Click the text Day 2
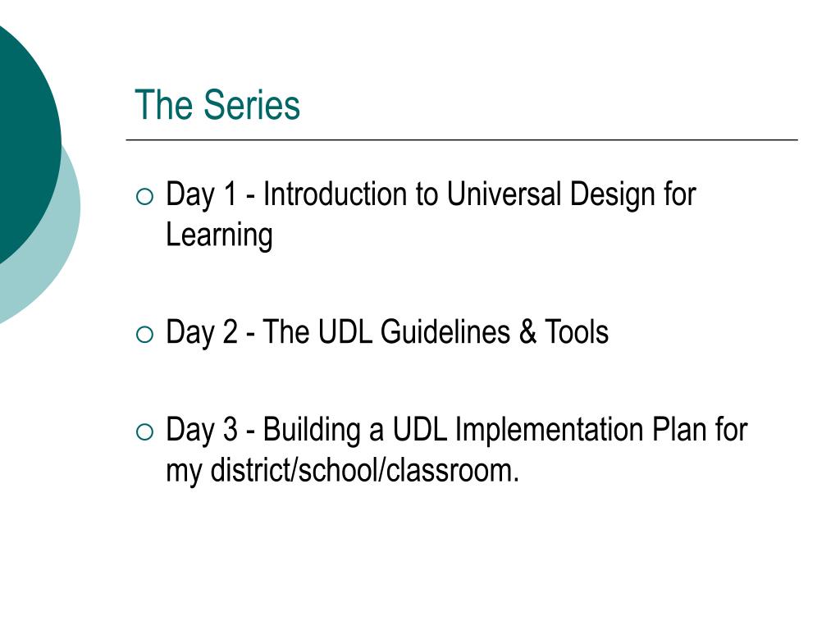Viewport: 840px width, 630px height. [202, 333]
